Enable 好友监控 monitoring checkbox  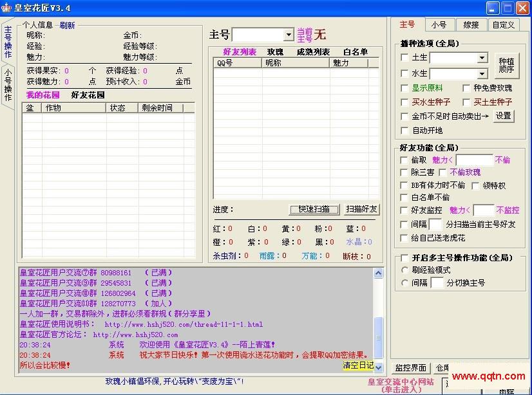403,210
